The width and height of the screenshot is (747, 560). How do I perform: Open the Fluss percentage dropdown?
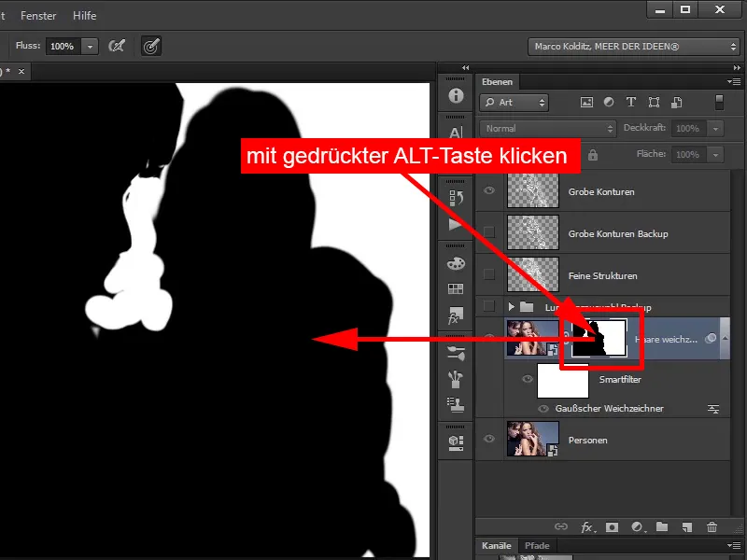[x=90, y=46]
